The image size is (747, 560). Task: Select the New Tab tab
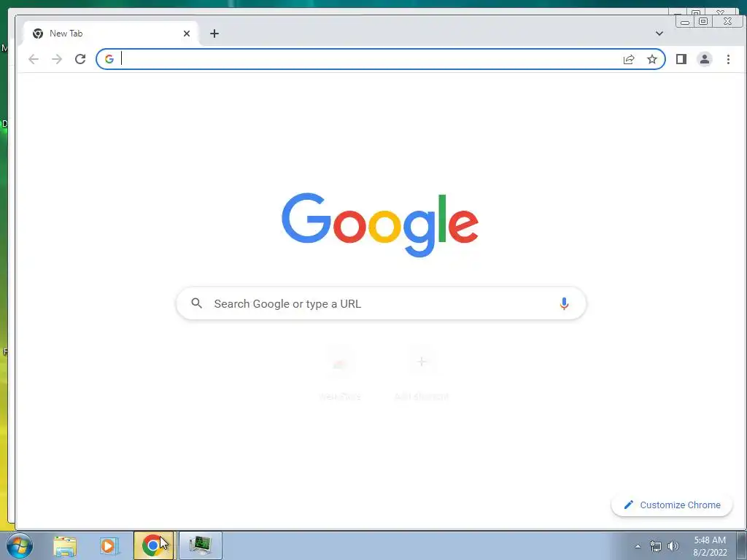click(x=109, y=34)
